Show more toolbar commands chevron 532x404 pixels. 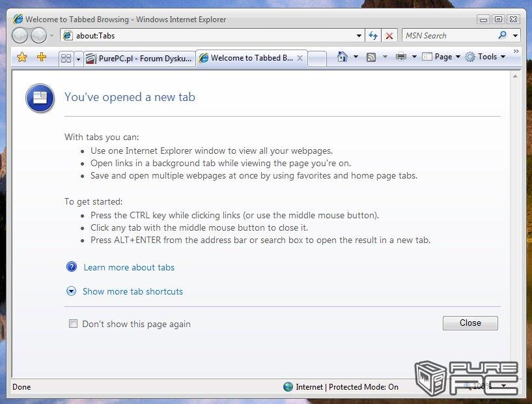516,51
